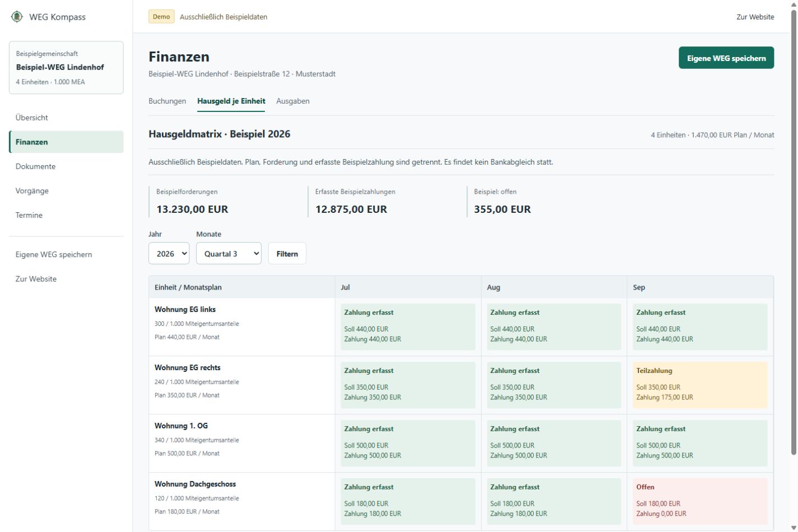Click the scrollbar's down arrow

coord(794,528)
